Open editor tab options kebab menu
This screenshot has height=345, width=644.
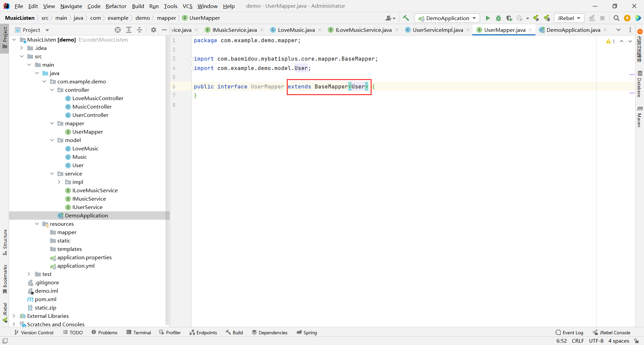[630, 30]
